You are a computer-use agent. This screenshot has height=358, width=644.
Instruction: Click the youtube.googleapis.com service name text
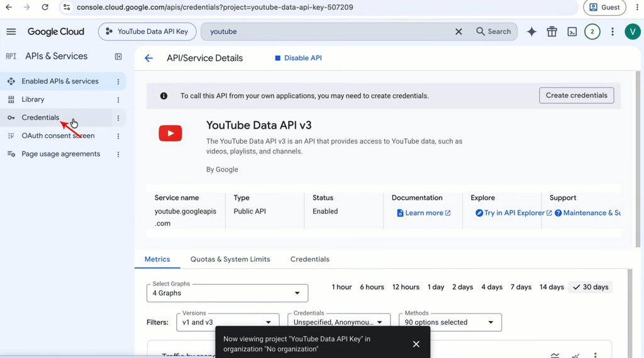coord(186,217)
